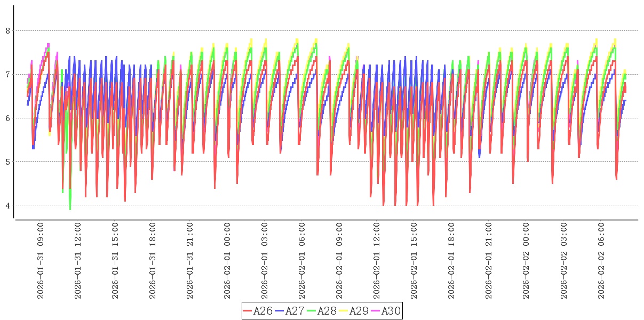Viewport: 644px width, 320px height.
Task: Click the y-axis value 5 label
Action: pos(8,162)
